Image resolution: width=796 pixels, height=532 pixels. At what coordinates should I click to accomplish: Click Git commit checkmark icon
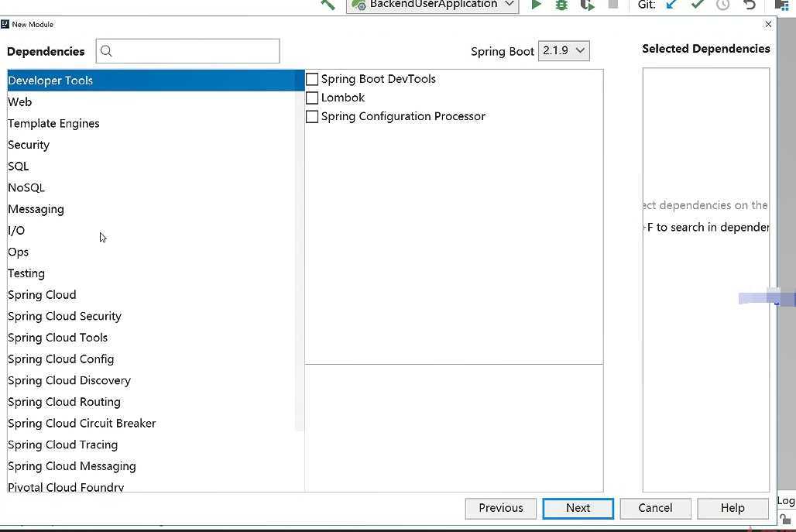pyautogui.click(x=698, y=5)
